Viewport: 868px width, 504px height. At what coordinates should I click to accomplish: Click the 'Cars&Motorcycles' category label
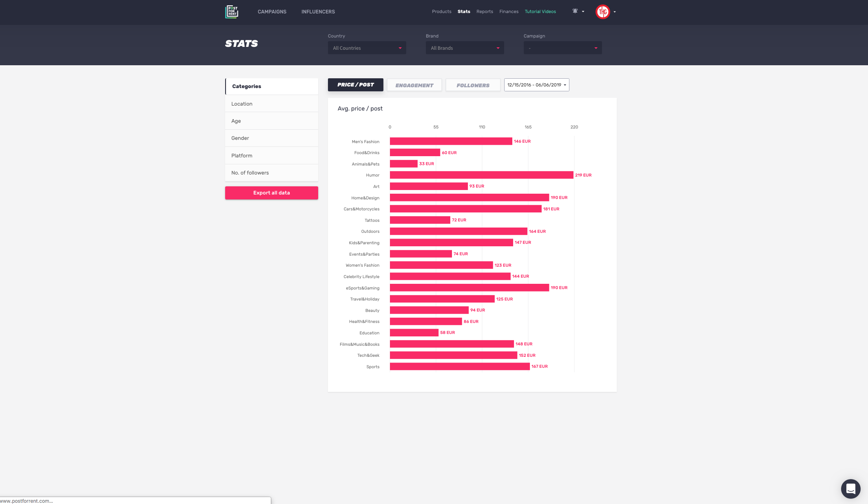361,209
